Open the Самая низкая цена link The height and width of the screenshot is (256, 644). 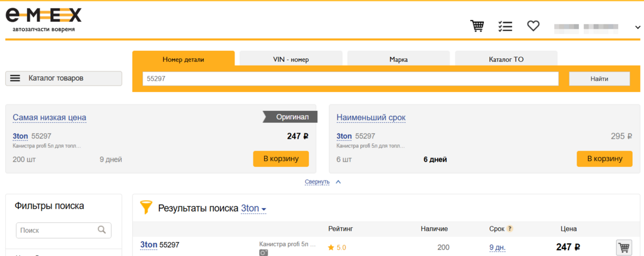click(49, 118)
